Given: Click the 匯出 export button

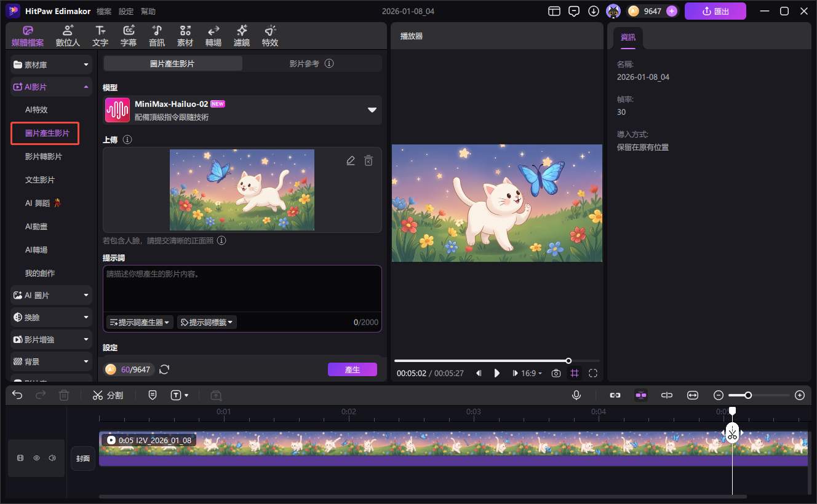Looking at the screenshot, I should pyautogui.click(x=715, y=11).
